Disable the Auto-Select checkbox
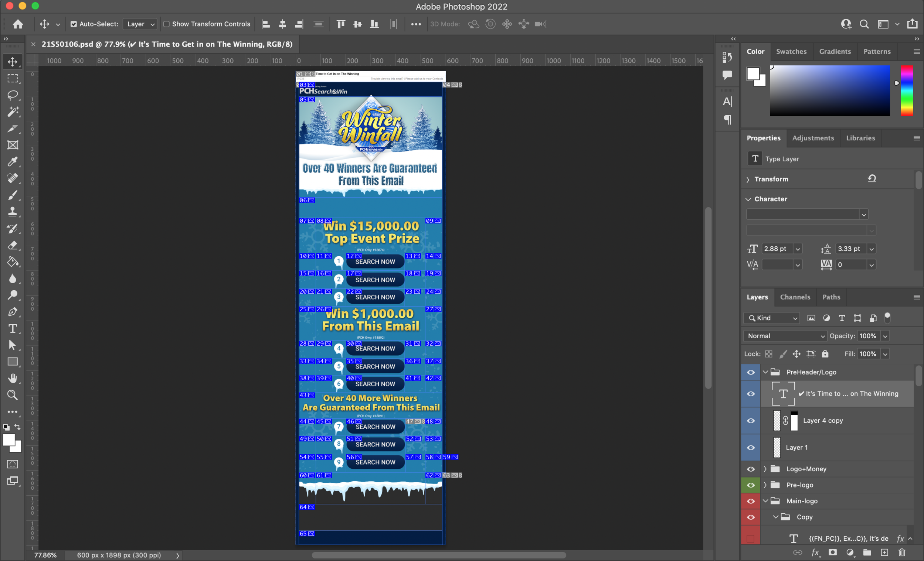 pos(74,24)
